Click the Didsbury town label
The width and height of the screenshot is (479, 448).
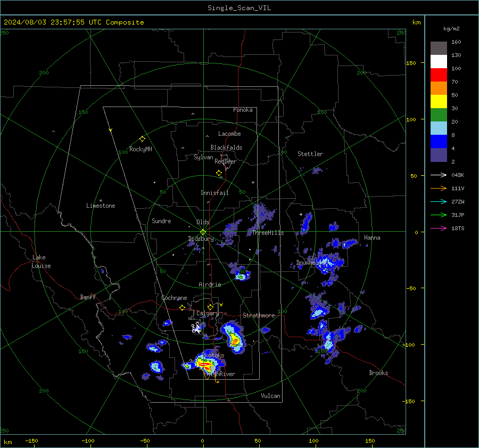click(201, 239)
